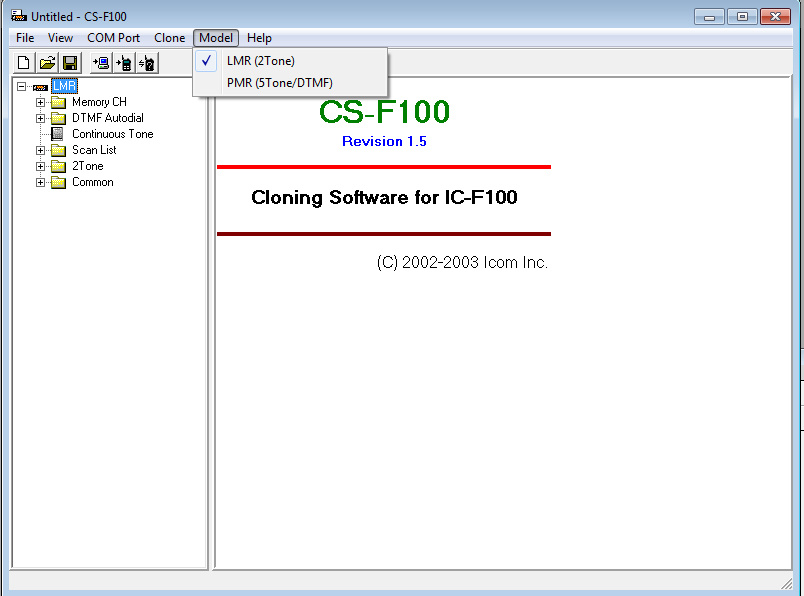The height and width of the screenshot is (596, 804).
Task: Open the View menu
Action: pyautogui.click(x=60, y=38)
